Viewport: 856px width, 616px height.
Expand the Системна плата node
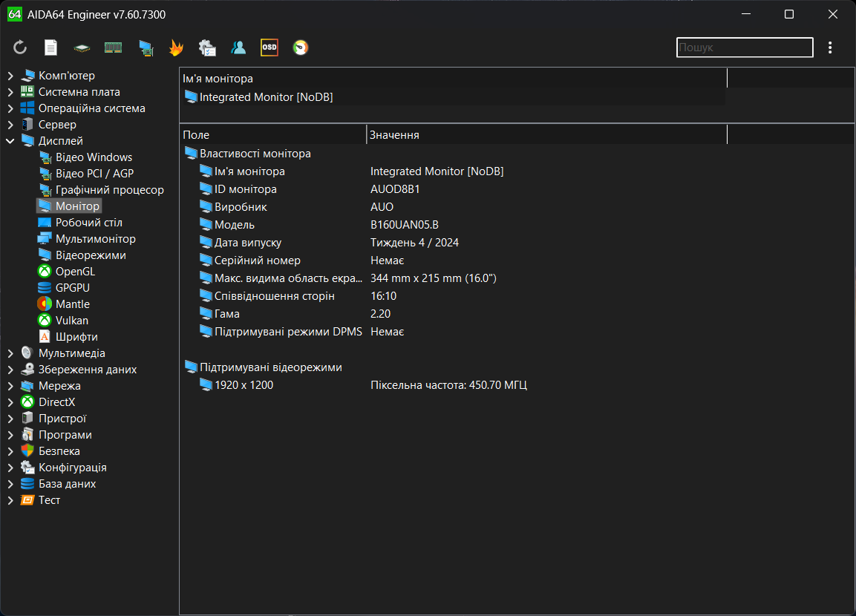tap(10, 92)
